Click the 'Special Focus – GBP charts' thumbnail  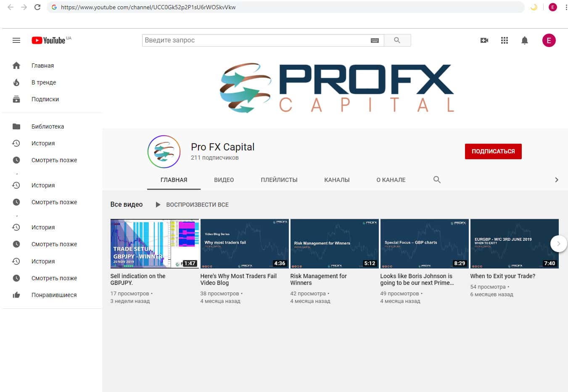tap(425, 244)
